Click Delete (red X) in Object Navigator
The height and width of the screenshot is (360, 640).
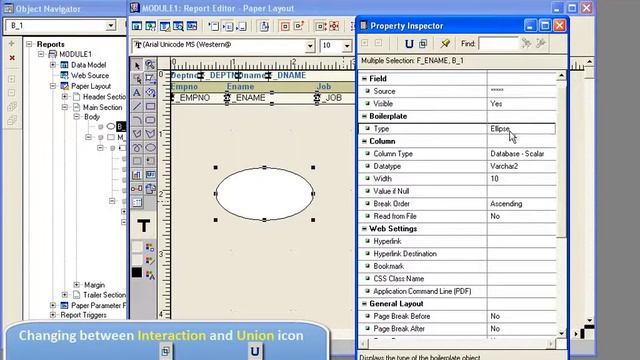(x=12, y=58)
